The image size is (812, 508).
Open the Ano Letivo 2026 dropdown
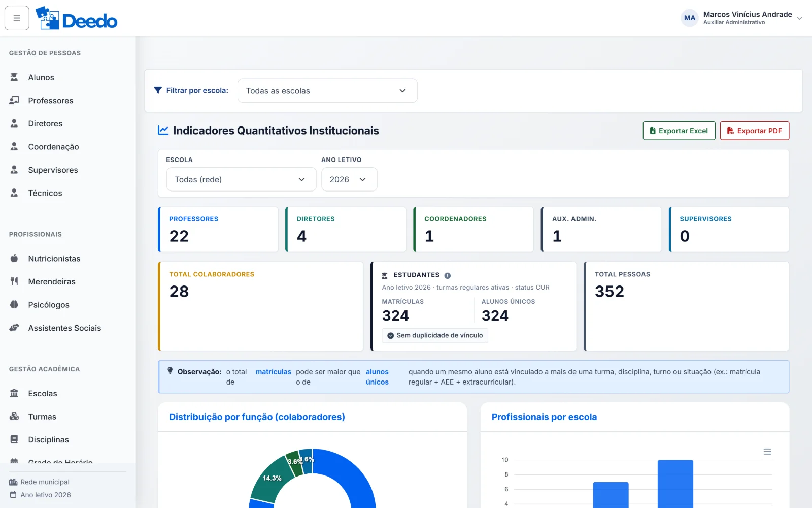click(x=349, y=179)
